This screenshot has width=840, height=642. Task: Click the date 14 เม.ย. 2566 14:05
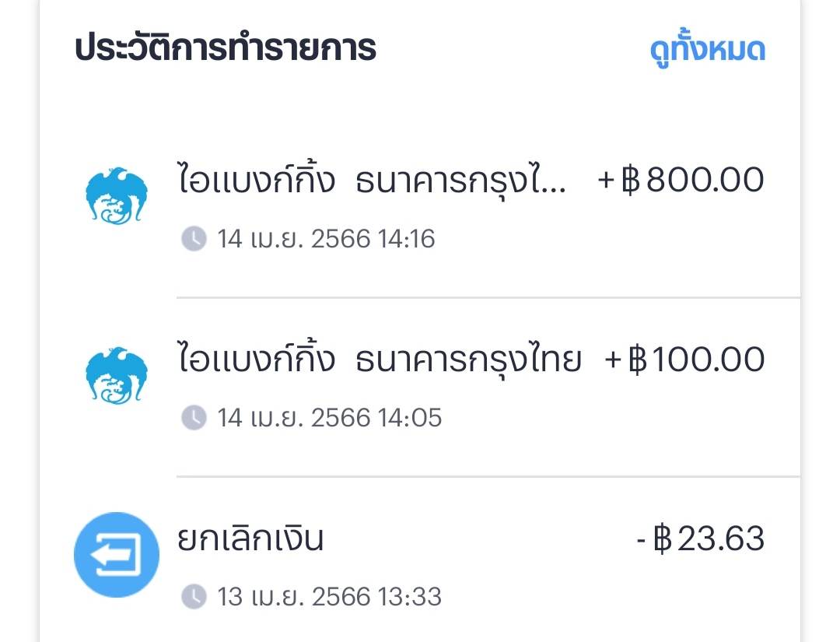(x=329, y=417)
